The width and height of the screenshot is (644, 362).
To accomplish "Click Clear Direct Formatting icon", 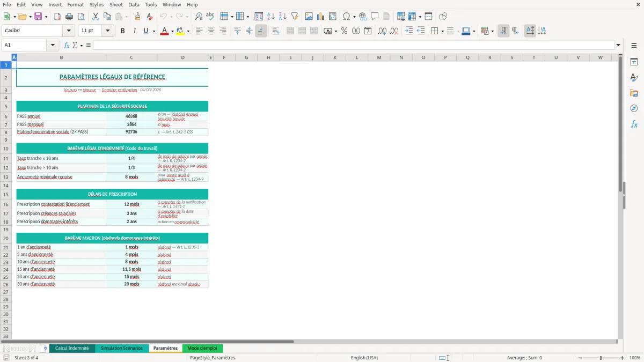I will pos(150,17).
